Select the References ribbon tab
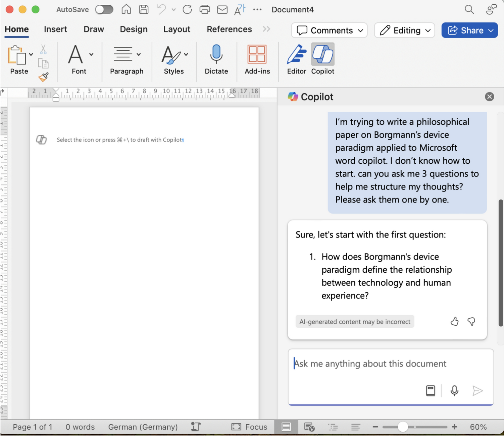This screenshot has width=504, height=436. pos(229,30)
